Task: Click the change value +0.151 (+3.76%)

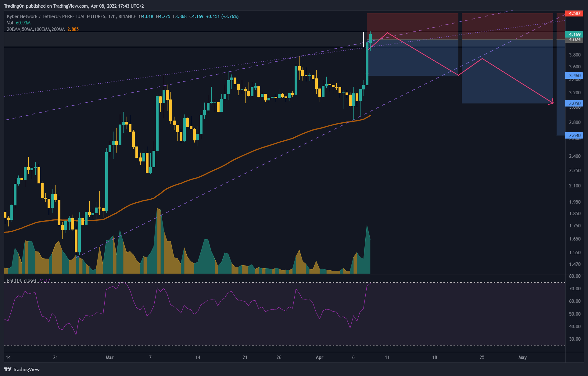Action: tap(222, 16)
